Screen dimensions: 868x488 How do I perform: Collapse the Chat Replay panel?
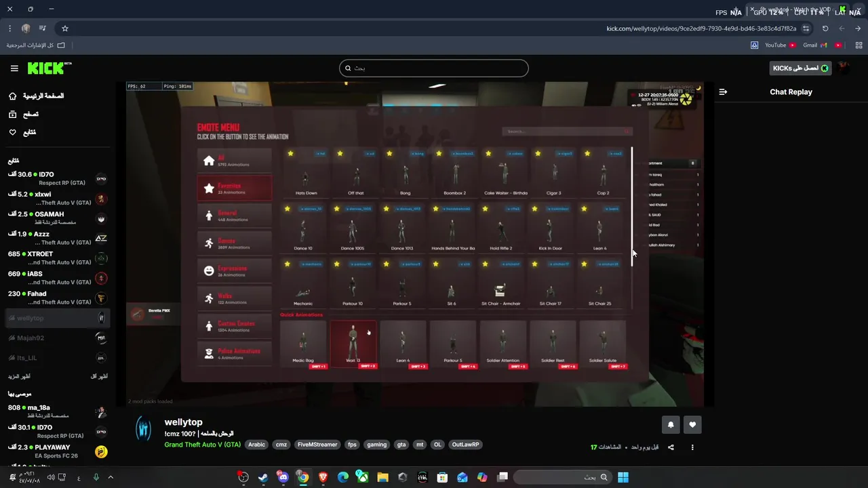[723, 91]
